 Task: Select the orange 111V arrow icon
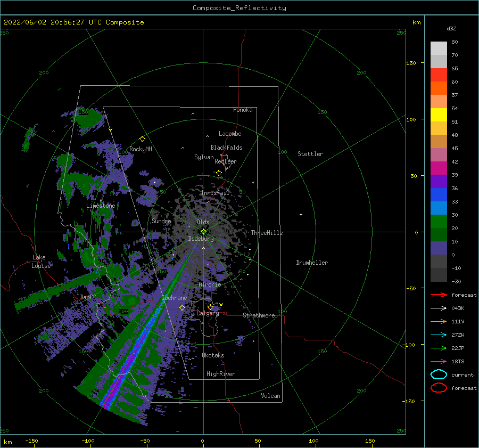click(439, 321)
